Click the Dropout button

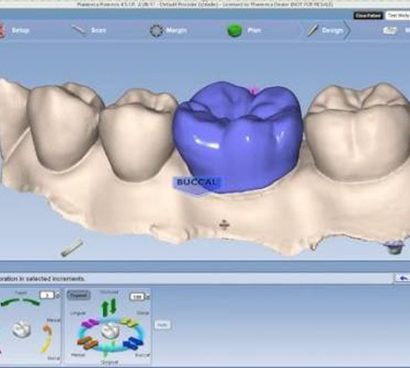[x=79, y=295]
